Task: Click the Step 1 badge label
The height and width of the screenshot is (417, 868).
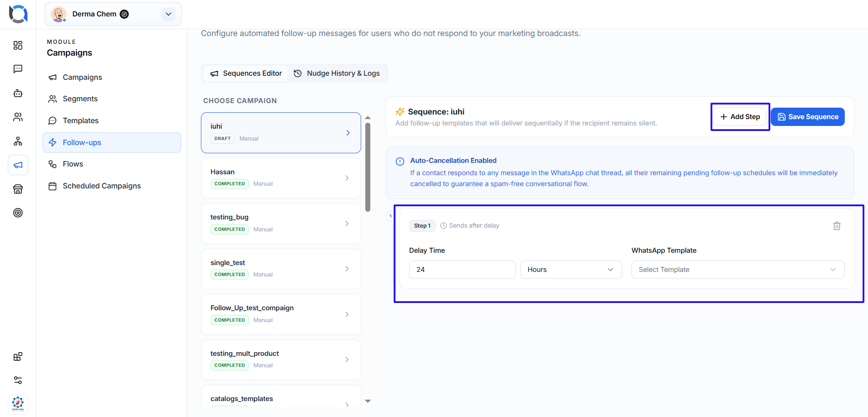Action: [422, 226]
